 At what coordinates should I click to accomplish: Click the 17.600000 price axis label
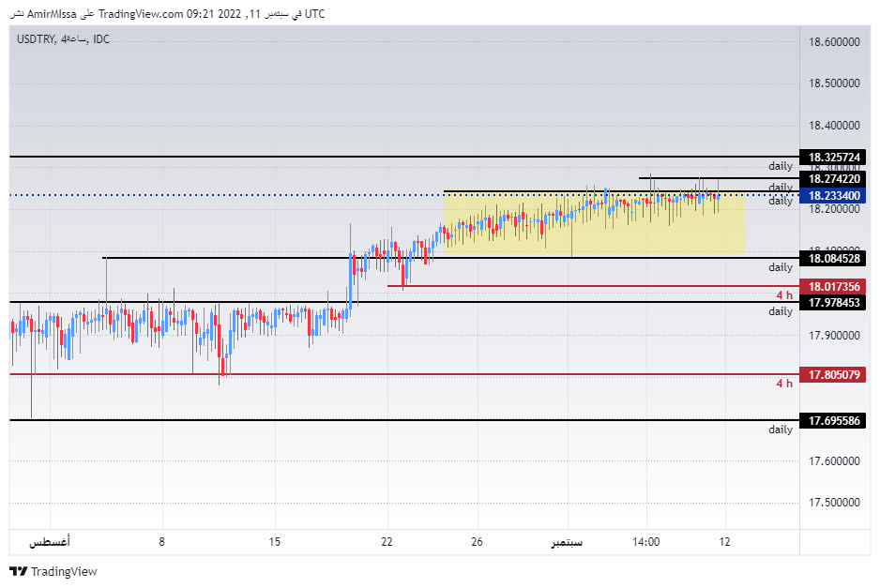point(834,461)
